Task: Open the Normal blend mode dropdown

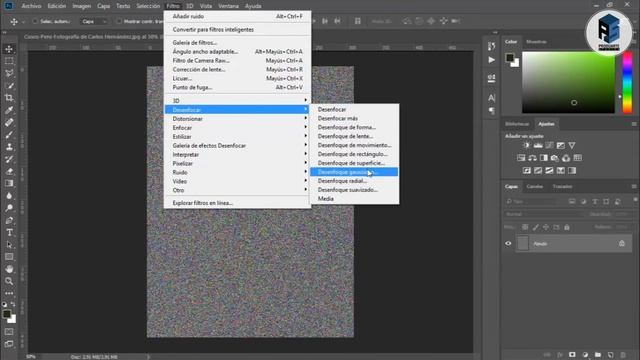Action: (543, 214)
